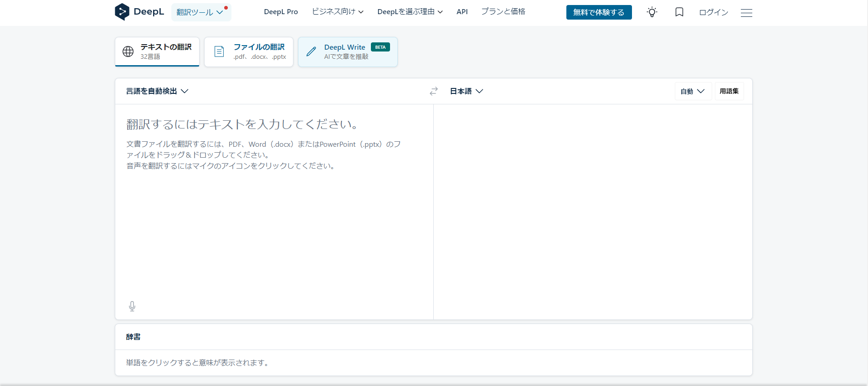This screenshot has width=868, height=386.
Task: Click the pencil icon on DeepL Write tab
Action: tap(311, 51)
